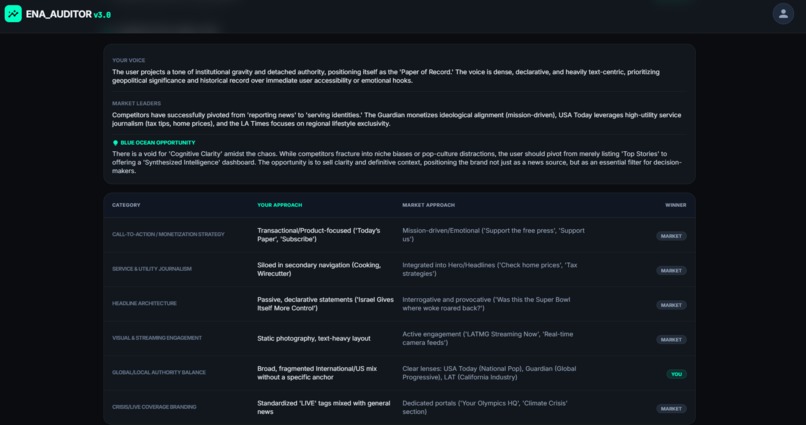Image resolution: width=806 pixels, height=425 pixels.
Task: Select the Crisis/Live Coverage Branding row label
Action: tap(154, 407)
